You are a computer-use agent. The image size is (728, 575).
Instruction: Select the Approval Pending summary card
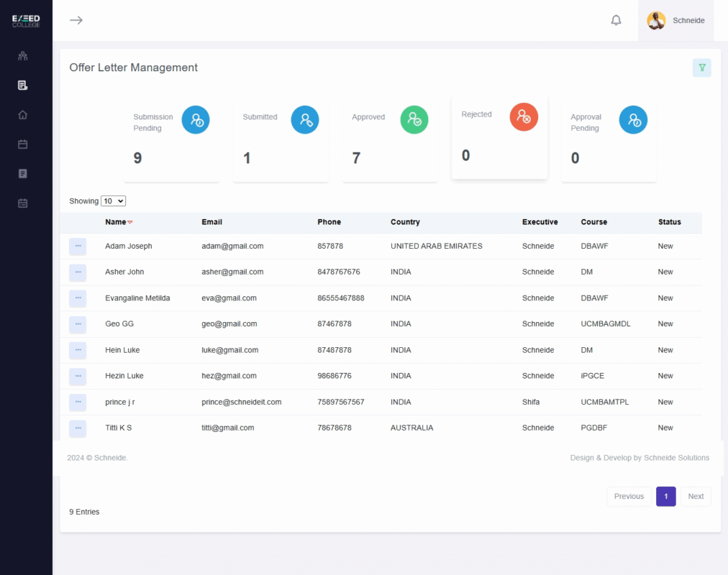point(609,141)
